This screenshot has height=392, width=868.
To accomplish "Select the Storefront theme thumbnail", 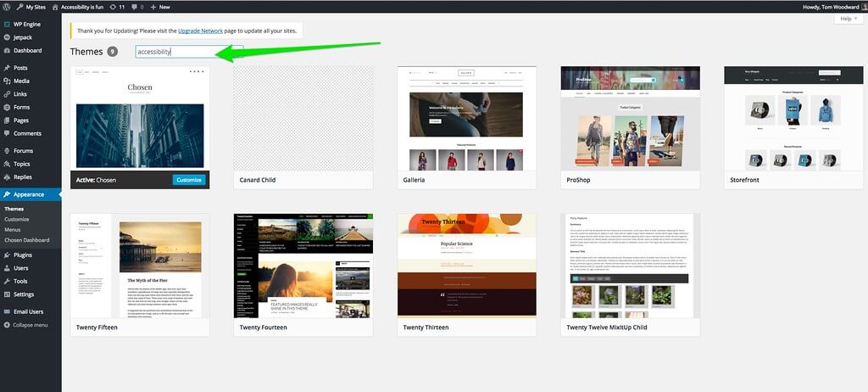I will point(793,118).
